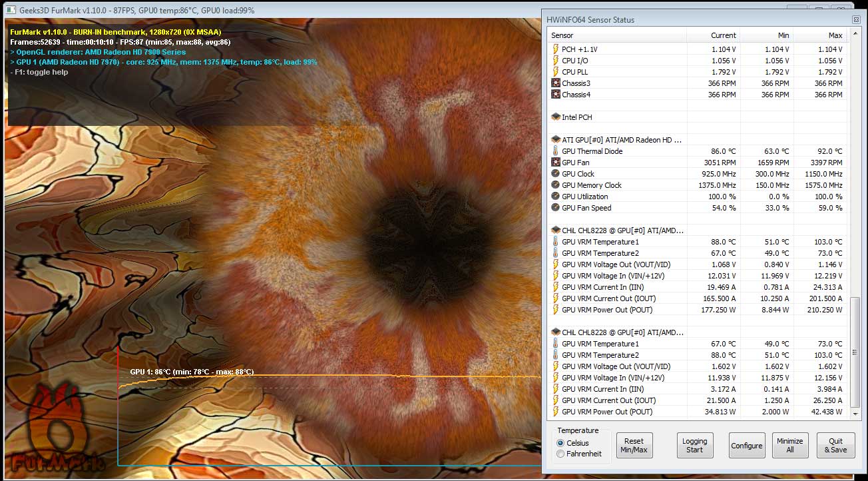Click the CPU I/O lightning icon
This screenshot has width=868, height=481.
[x=556, y=61]
